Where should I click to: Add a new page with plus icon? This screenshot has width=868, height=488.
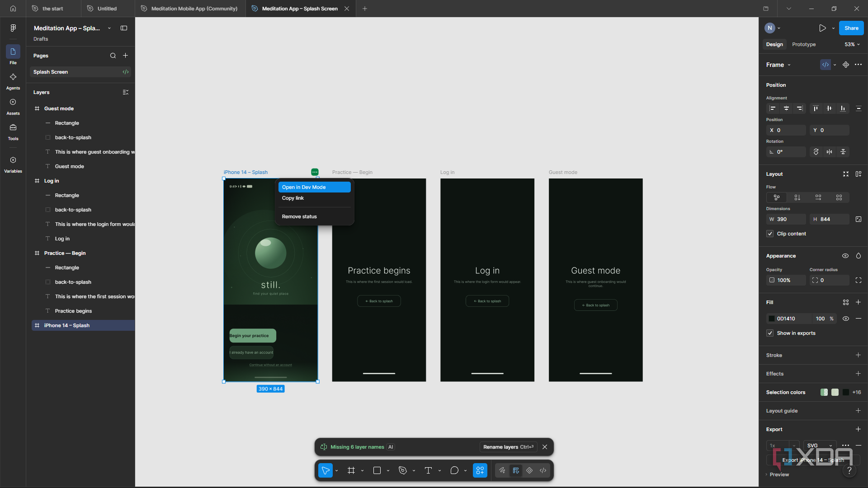coord(126,56)
